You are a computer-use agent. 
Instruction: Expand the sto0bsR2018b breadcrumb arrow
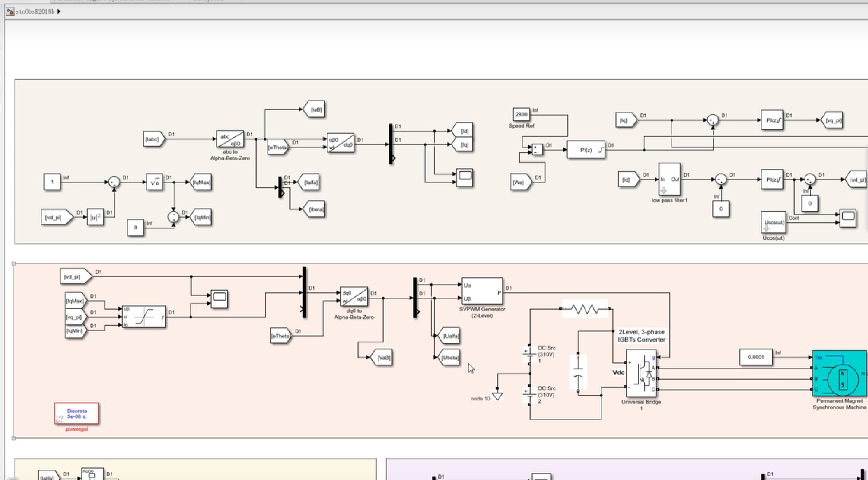coord(59,12)
